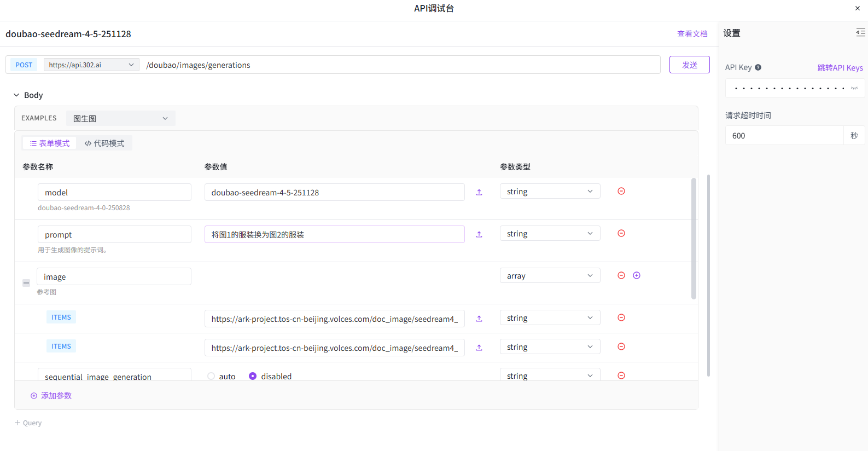Edit the prompt value text field

[335, 234]
